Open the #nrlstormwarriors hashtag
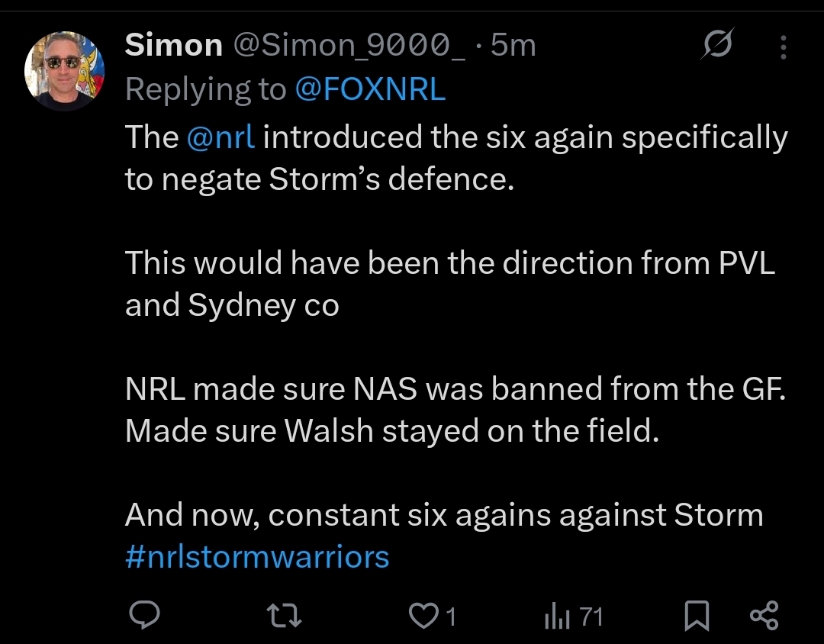Image resolution: width=824 pixels, height=644 pixels. tap(257, 557)
